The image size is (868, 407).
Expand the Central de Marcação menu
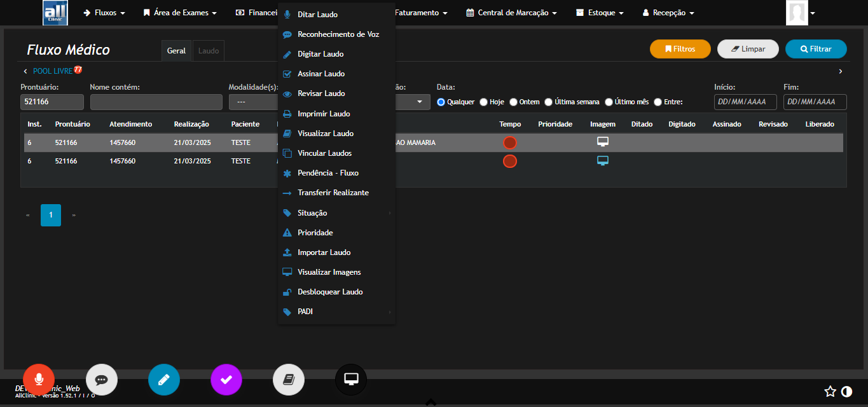pyautogui.click(x=512, y=13)
